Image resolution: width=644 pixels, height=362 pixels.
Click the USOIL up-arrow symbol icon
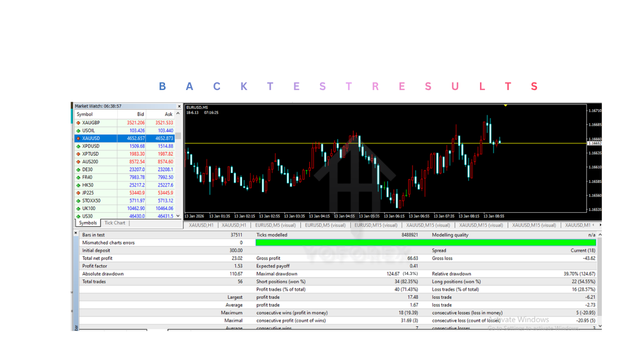coord(78,131)
